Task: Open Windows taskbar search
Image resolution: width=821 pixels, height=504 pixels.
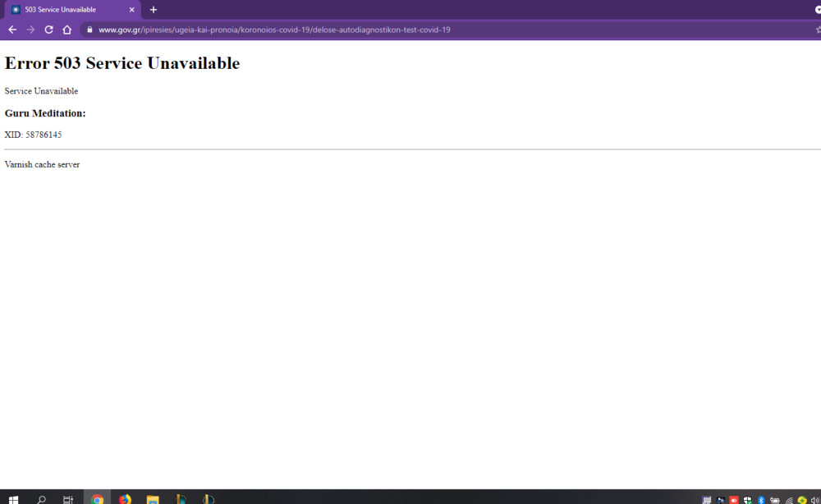Action: 41,498
